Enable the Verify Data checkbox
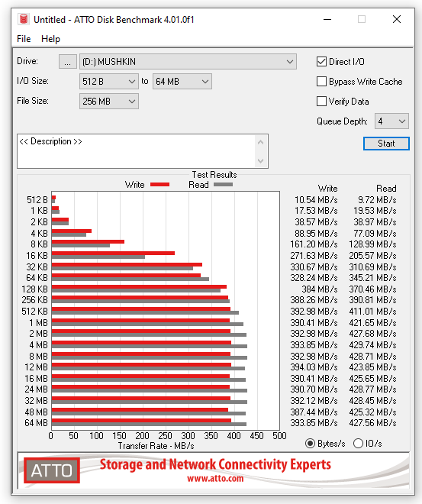This screenshot has width=422, height=504. (x=321, y=102)
